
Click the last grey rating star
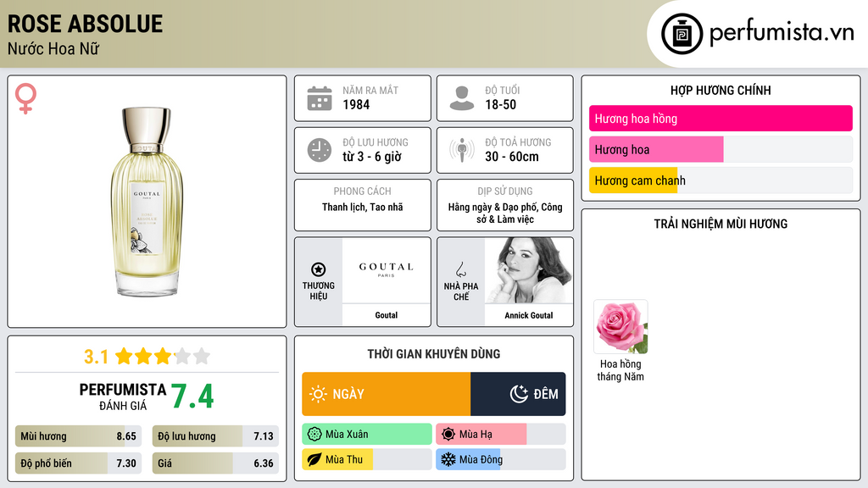202,356
